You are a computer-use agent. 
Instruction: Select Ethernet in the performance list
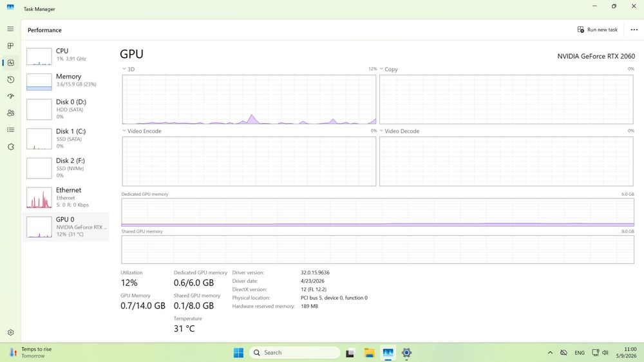click(66, 197)
